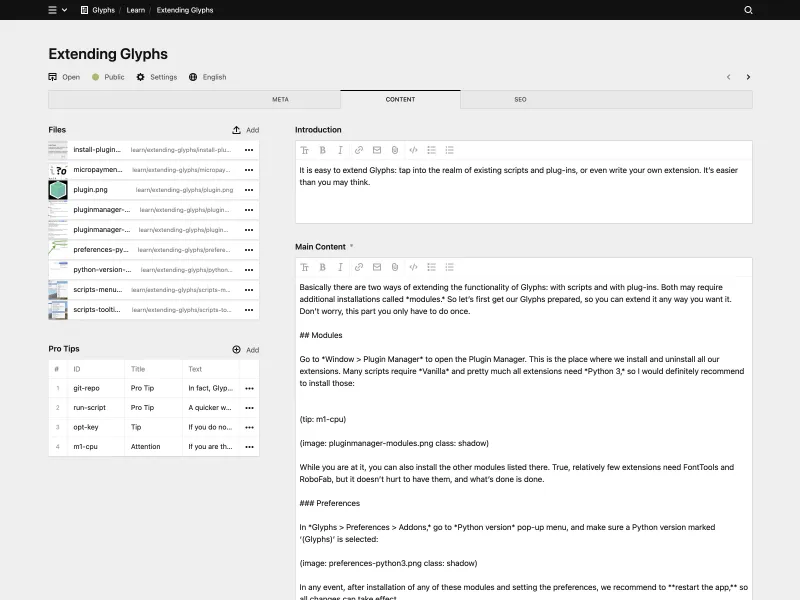
Task: Insert a code block in Main Content
Action: pyautogui.click(x=414, y=267)
